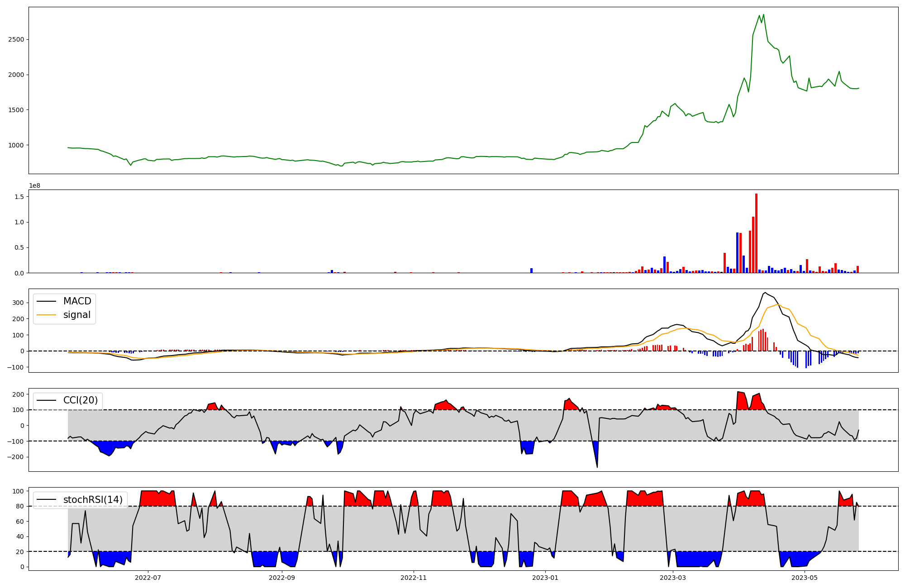Click the peak of the black MACD line

(x=765, y=293)
